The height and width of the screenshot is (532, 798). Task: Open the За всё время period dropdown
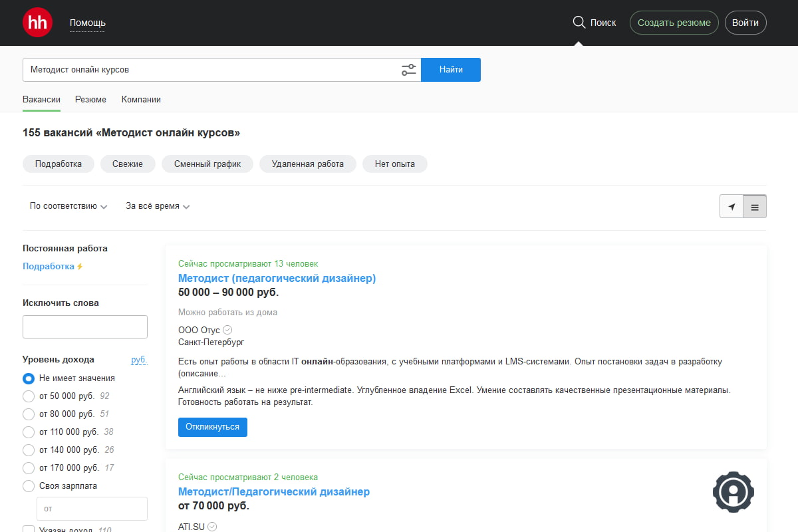click(x=158, y=206)
